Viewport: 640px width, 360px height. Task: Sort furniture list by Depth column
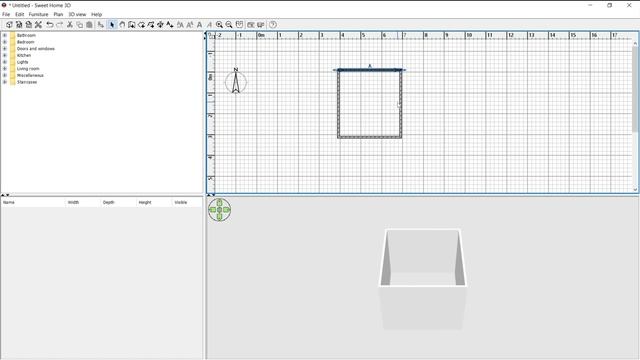coord(119,202)
